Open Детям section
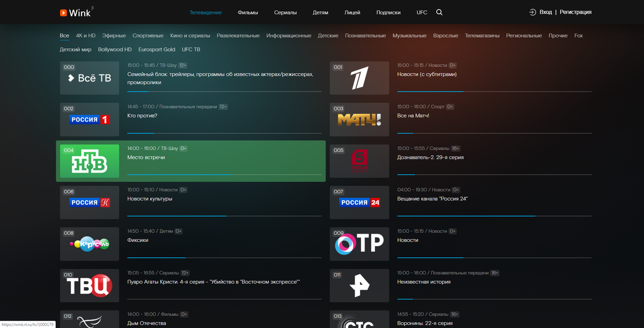 pos(320,12)
